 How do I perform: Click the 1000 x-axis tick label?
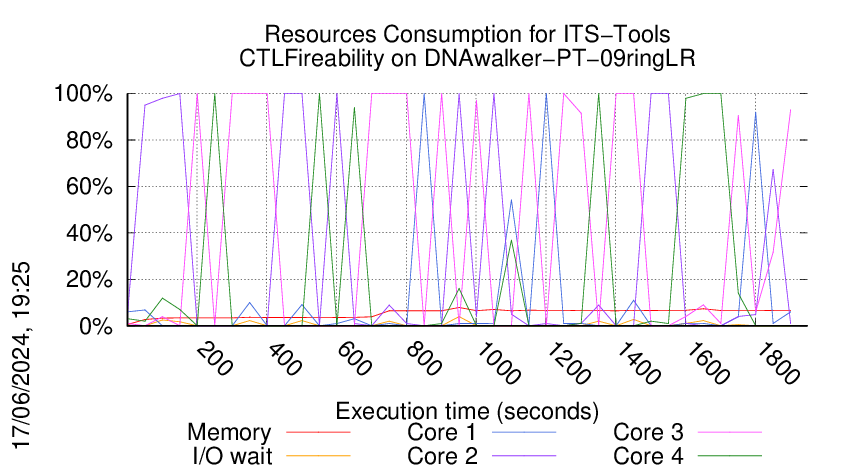498,363
